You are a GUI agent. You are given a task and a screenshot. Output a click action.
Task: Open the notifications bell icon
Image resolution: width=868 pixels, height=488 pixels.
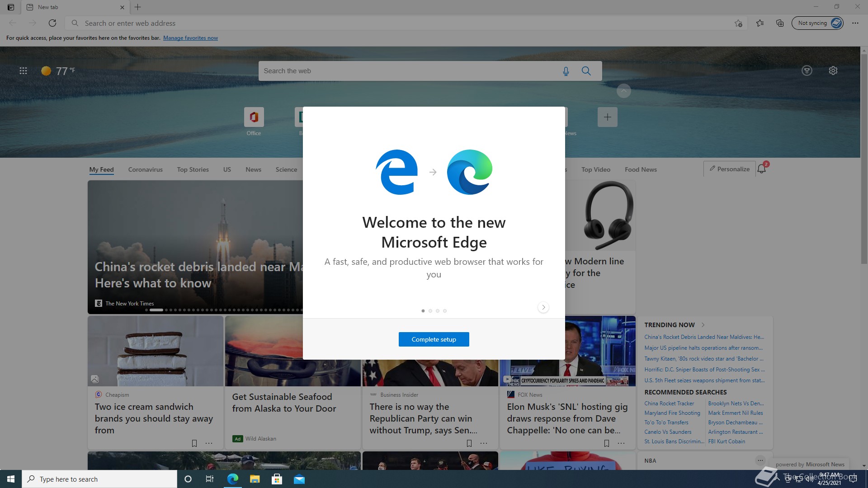click(762, 169)
